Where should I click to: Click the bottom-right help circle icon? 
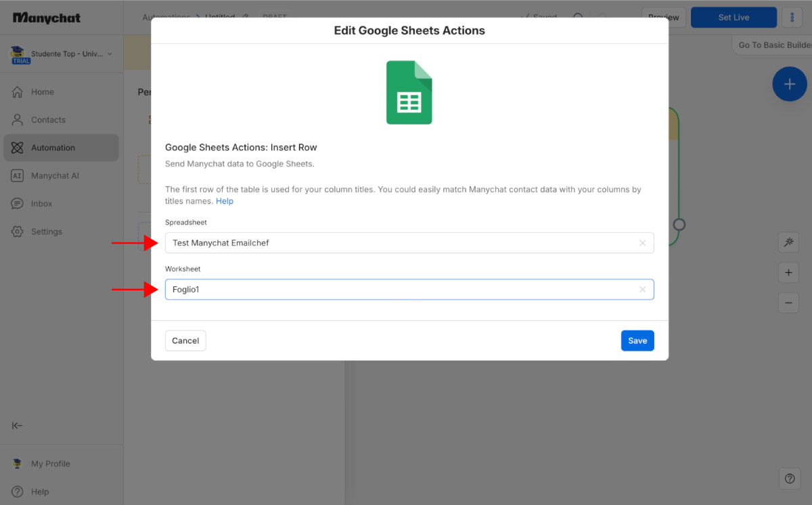790,479
